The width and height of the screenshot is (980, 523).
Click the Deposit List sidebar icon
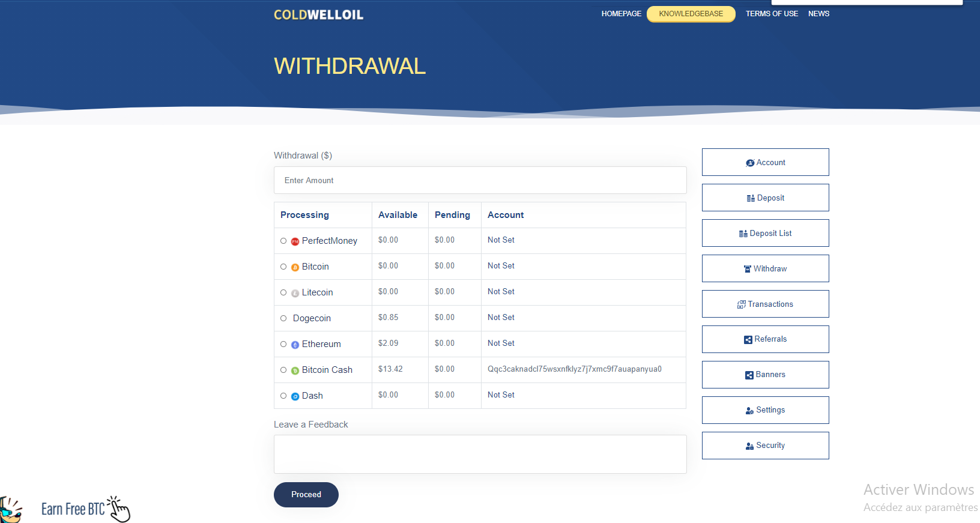click(x=743, y=234)
